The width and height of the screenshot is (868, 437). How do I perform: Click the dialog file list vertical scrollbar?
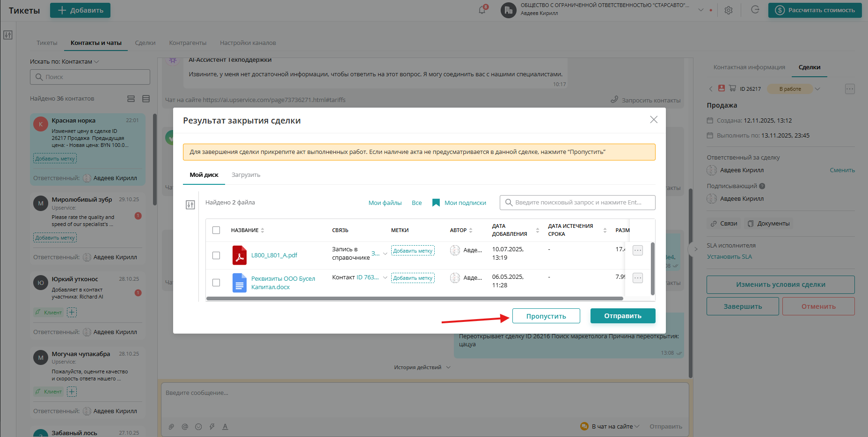(x=653, y=269)
